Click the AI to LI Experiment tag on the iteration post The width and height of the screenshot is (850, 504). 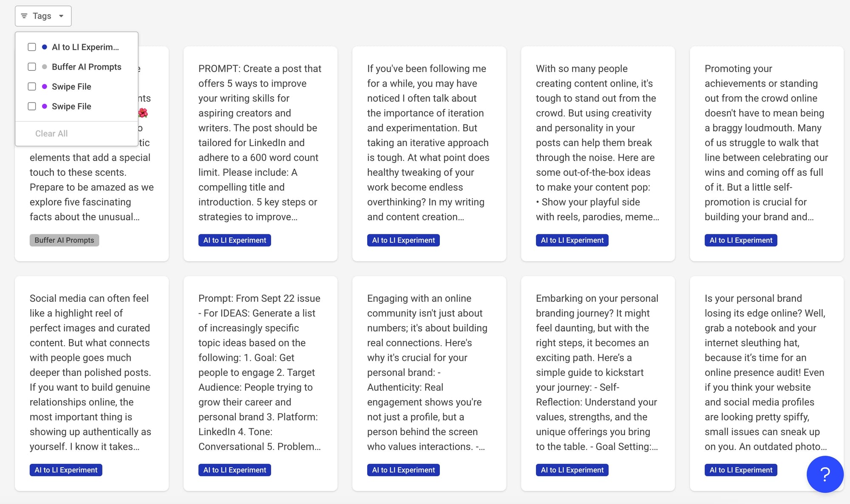pyautogui.click(x=403, y=240)
